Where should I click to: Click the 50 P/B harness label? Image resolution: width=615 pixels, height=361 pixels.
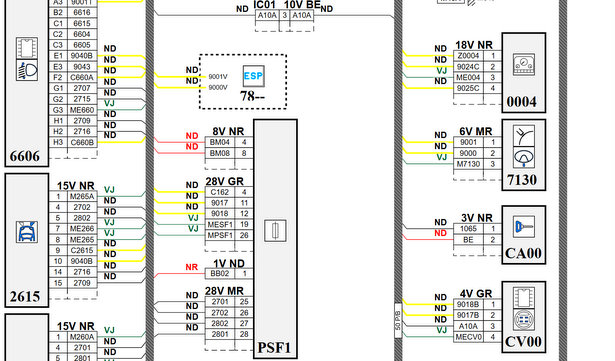click(x=398, y=321)
